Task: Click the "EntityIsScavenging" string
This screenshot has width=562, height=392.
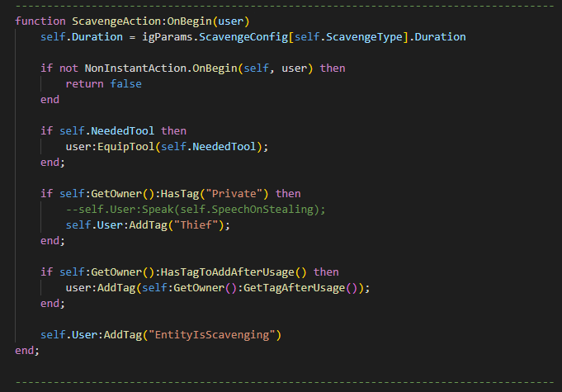Action: (212, 335)
